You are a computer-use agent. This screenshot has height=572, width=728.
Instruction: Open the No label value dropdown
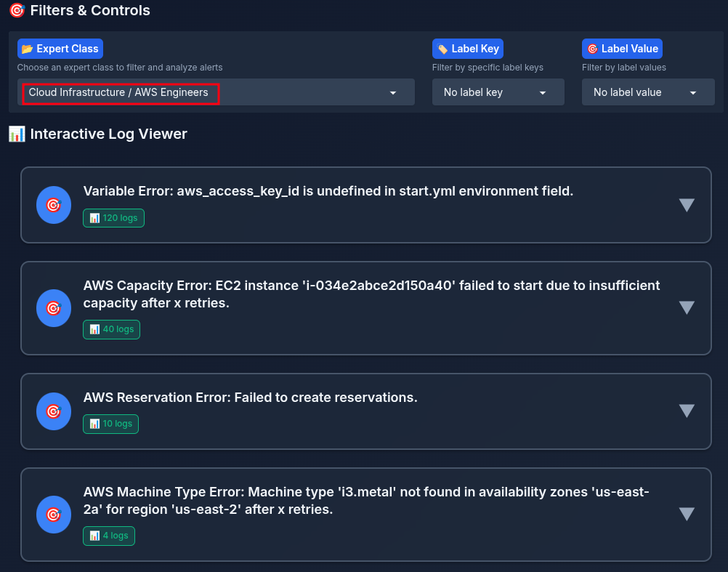click(x=647, y=92)
